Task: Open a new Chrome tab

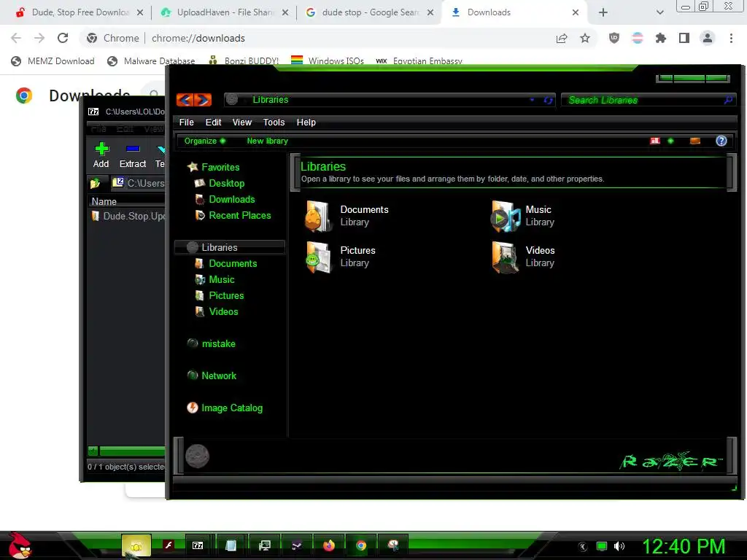Action: click(x=603, y=12)
